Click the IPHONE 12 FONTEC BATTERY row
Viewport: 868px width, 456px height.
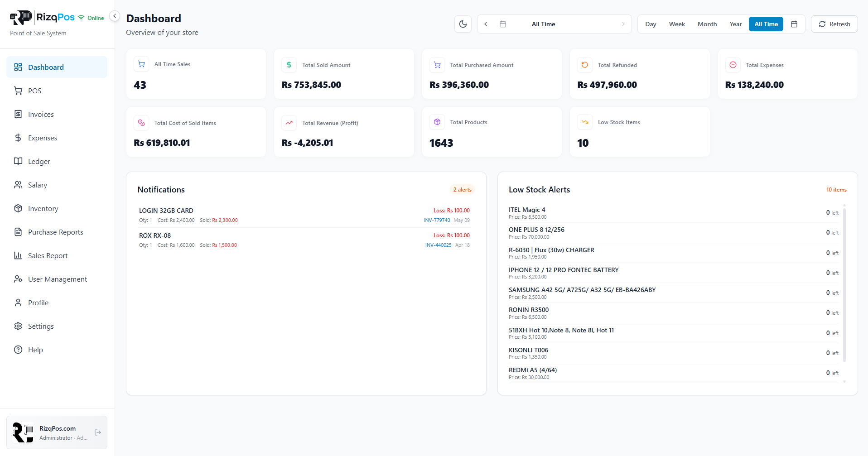pyautogui.click(x=673, y=273)
